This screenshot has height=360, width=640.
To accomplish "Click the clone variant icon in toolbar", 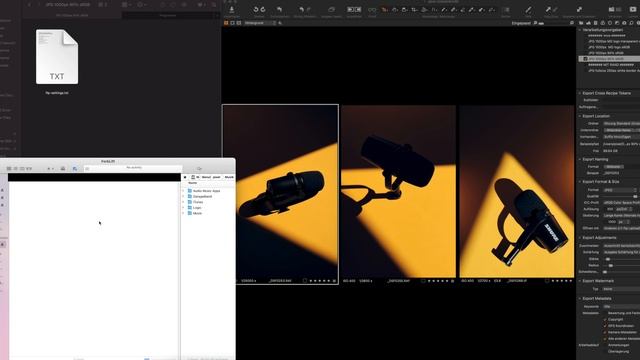I will point(331,9).
